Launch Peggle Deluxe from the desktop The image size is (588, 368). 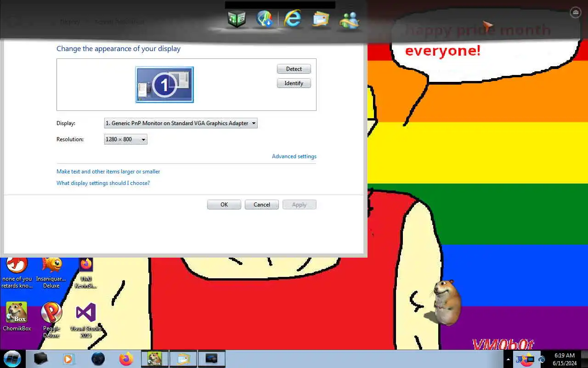[x=51, y=320]
